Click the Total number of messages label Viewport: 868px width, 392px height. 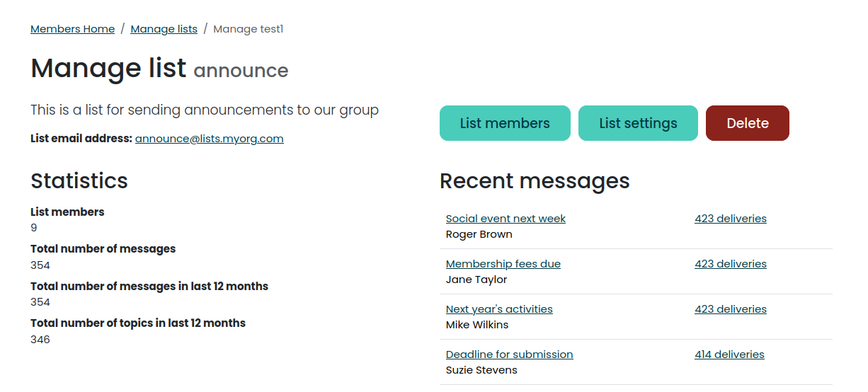coord(103,249)
